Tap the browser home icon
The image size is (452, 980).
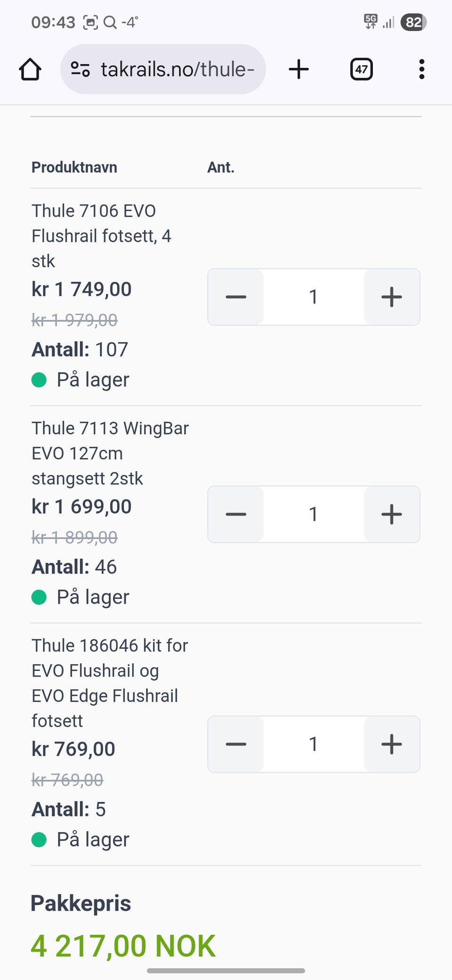point(30,69)
